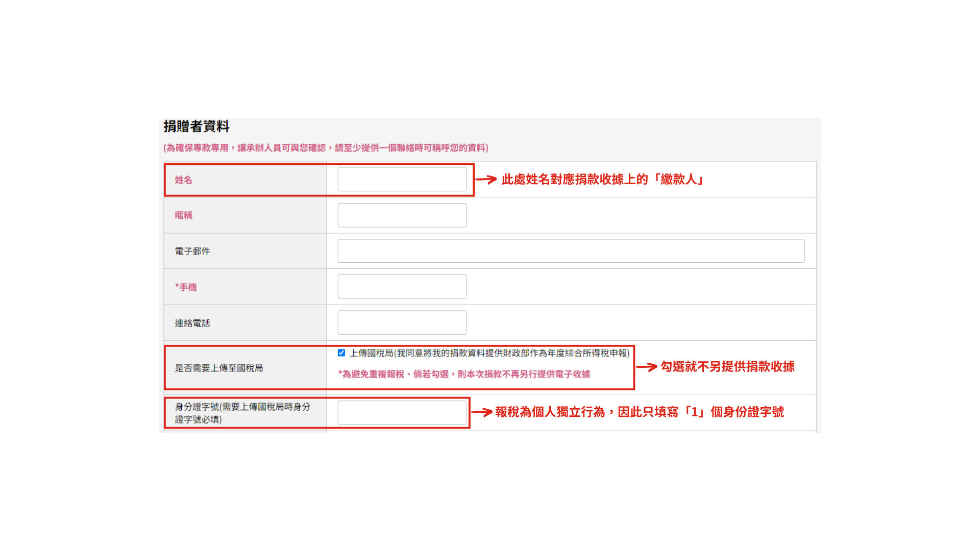
Task: Click the red arrow beside the 國稅局 checkbox box
Action: click(646, 366)
